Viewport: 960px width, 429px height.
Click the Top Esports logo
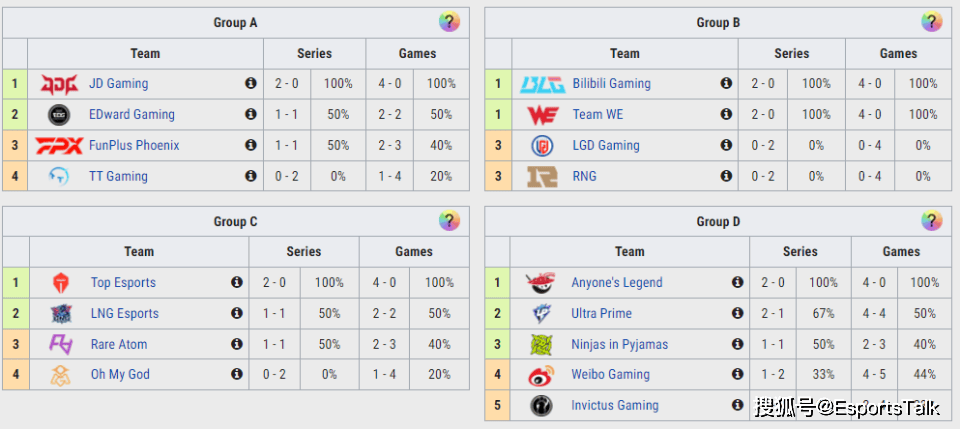click(x=61, y=283)
